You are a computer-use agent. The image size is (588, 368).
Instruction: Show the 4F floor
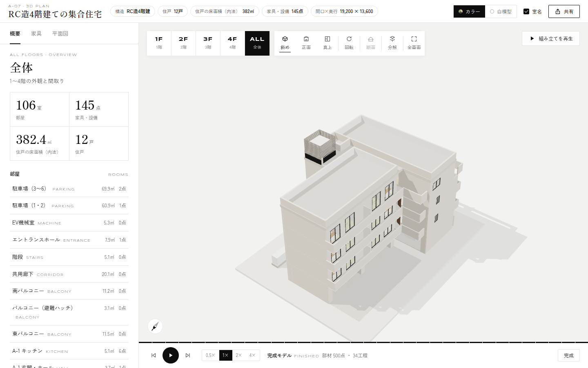(x=232, y=43)
